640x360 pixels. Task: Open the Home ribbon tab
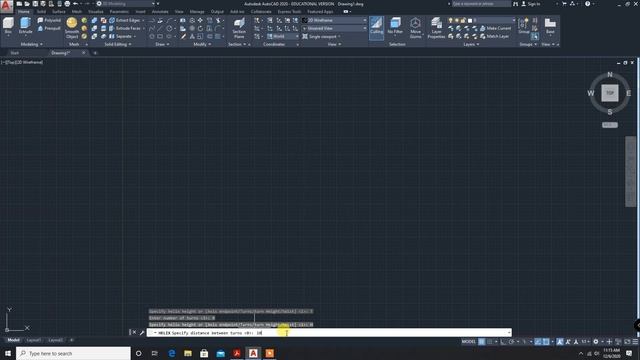pyautogui.click(x=24, y=12)
